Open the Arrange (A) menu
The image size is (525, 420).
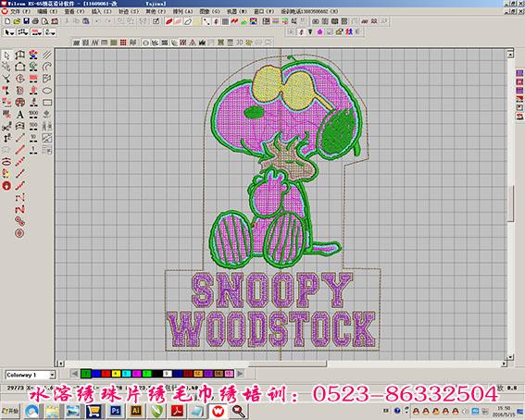pyautogui.click(x=182, y=11)
